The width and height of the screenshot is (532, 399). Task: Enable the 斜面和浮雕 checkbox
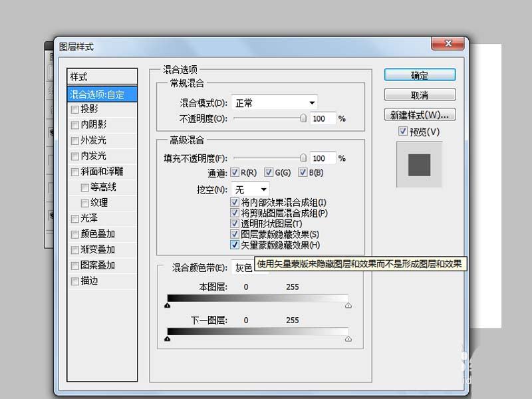(75, 172)
